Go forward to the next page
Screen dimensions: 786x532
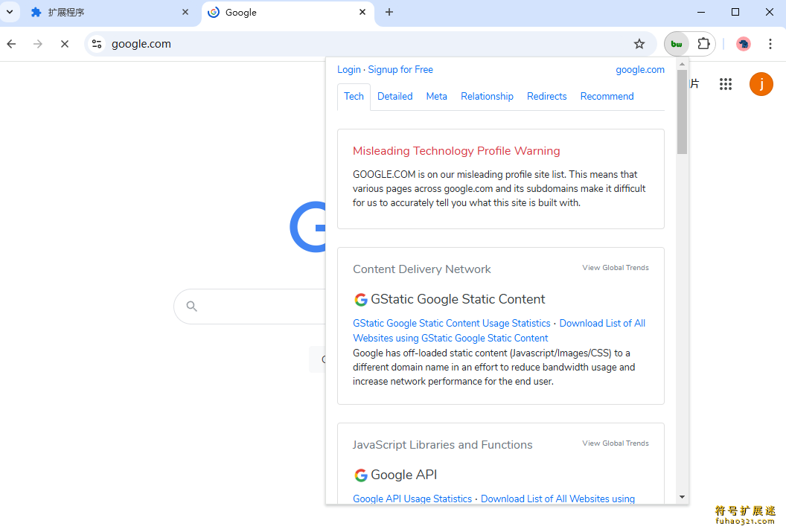pyautogui.click(x=38, y=44)
